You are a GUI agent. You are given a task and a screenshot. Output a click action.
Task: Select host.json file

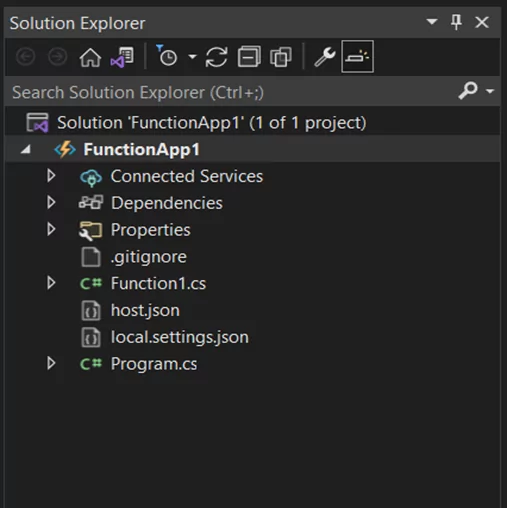click(x=145, y=311)
